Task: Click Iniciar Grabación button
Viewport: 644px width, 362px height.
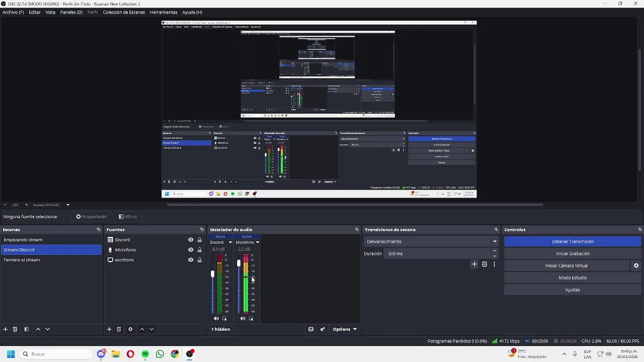Action: pyautogui.click(x=573, y=253)
